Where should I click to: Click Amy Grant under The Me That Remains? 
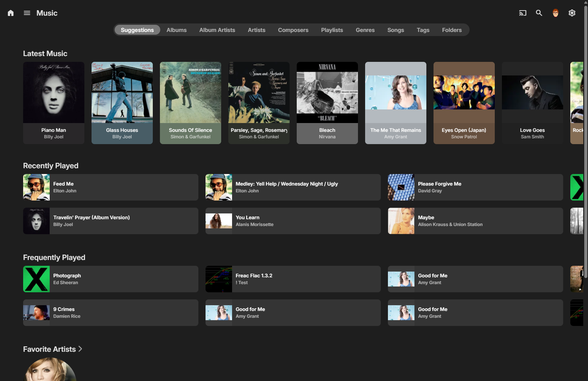pos(396,137)
